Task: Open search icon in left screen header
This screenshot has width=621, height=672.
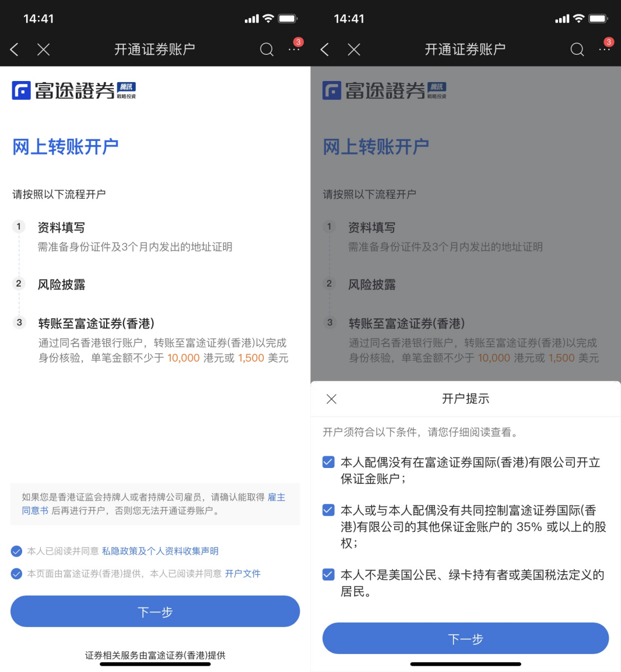Action: coord(266,50)
